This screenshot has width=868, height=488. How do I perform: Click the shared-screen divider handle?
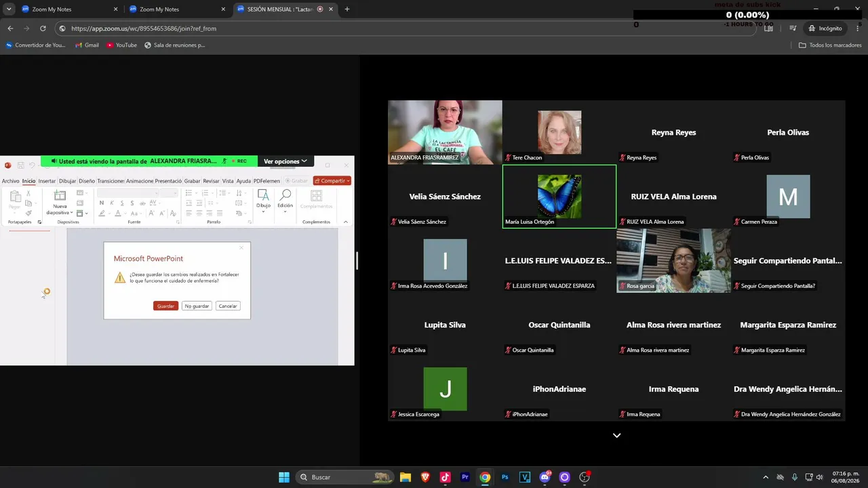[x=357, y=260]
